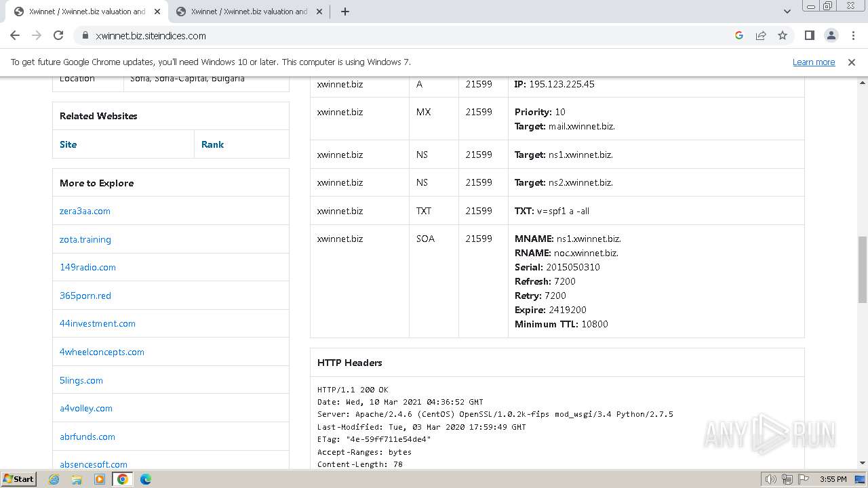Select the HTTP/1.1 200 OK line
Image resolution: width=868 pixels, height=488 pixels.
coord(353,390)
